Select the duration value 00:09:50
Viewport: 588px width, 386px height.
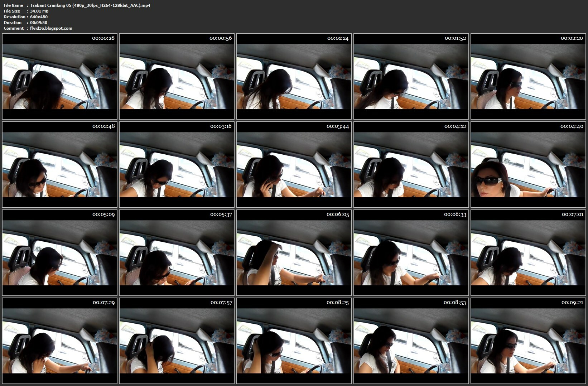(x=39, y=23)
